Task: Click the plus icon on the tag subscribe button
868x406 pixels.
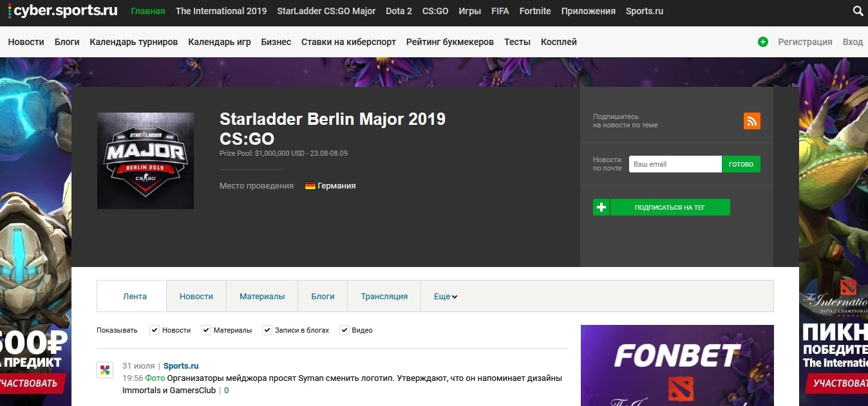Action: coord(601,207)
